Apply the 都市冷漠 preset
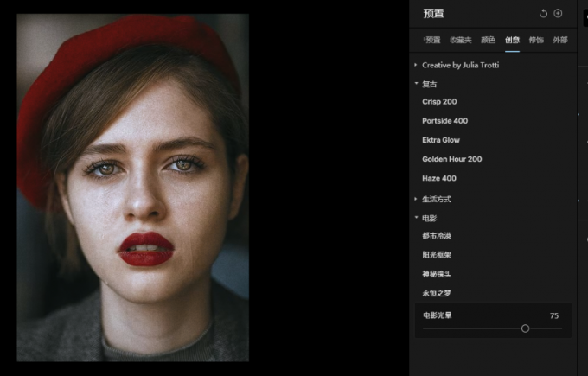This screenshot has width=588, height=376. point(437,236)
